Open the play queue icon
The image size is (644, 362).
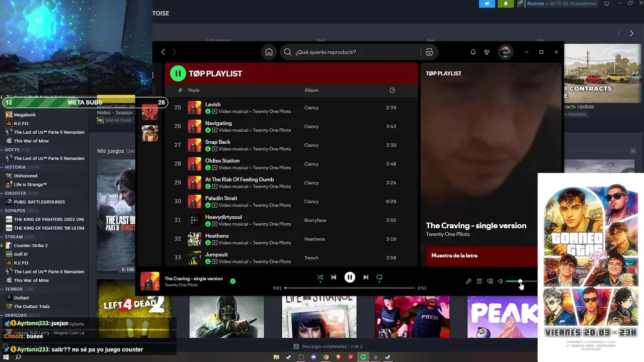click(x=479, y=281)
